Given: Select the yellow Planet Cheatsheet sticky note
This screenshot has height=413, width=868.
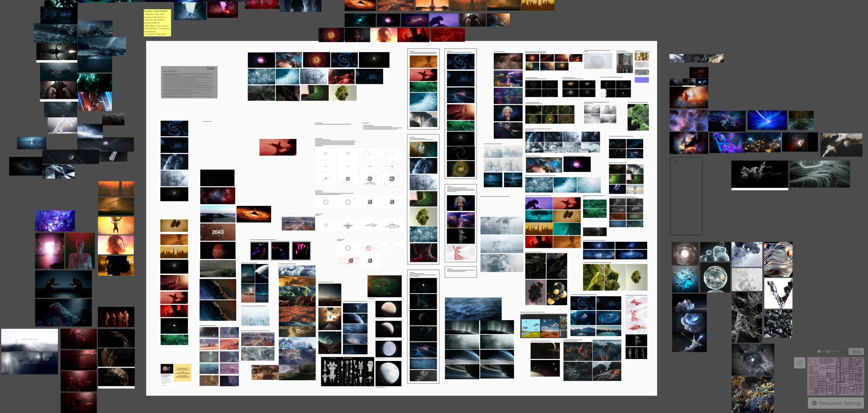Looking at the screenshot, I should [157, 22].
